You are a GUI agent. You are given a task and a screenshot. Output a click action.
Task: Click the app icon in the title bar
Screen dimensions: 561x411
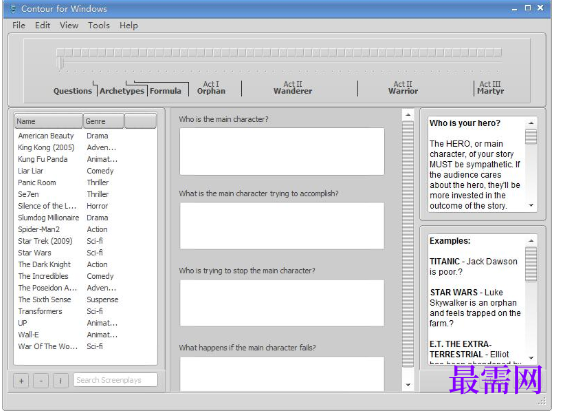tap(13, 9)
